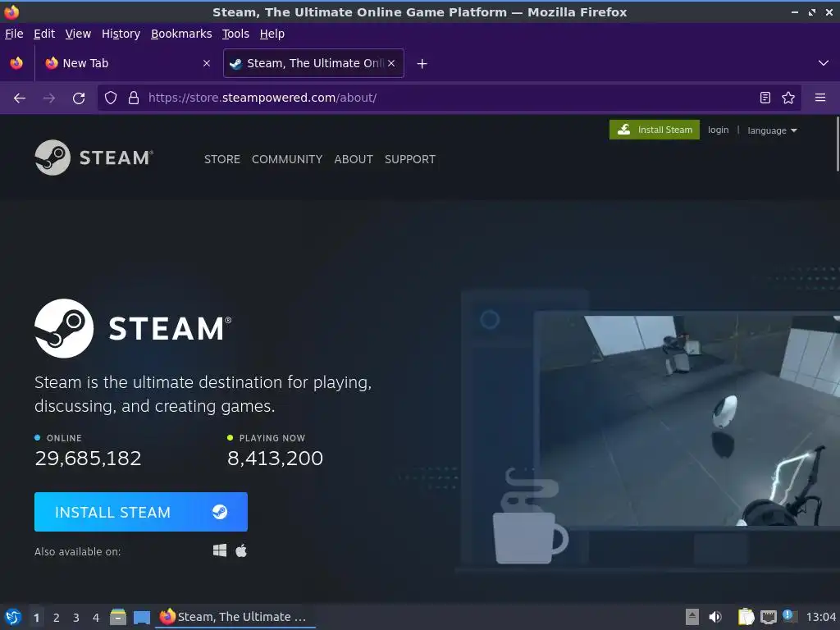840x630 pixels.
Task: Click the show desktop taskbar icon
Action: 141,617
